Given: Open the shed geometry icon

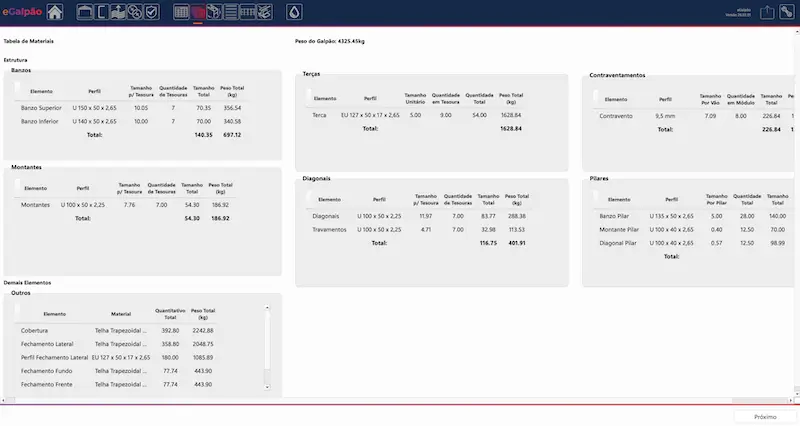Looking at the screenshot, I should point(85,12).
